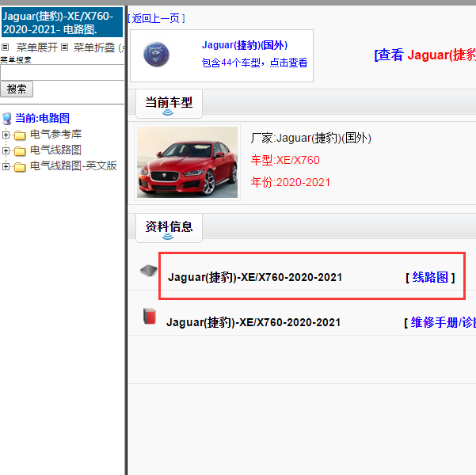Select the 电气参考库 tree item label
The width and height of the screenshot is (476, 475).
pyautogui.click(x=56, y=134)
